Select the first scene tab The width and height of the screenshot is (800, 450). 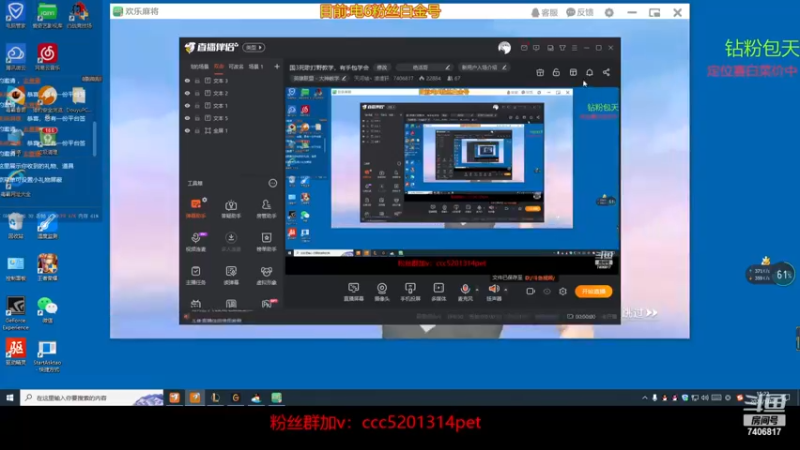pos(199,66)
